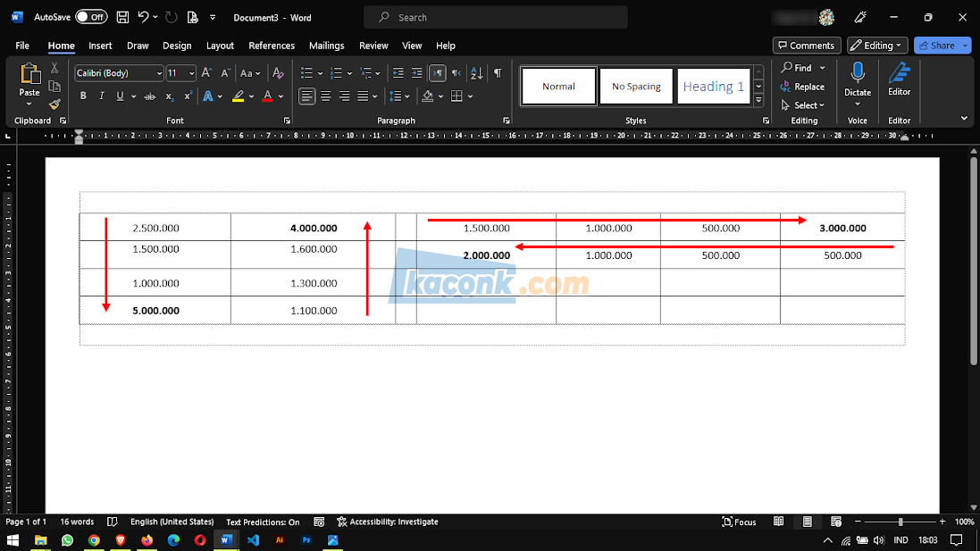Expand the Styles gallery more arrow
Screen dimensions: 980x551
(x=758, y=100)
